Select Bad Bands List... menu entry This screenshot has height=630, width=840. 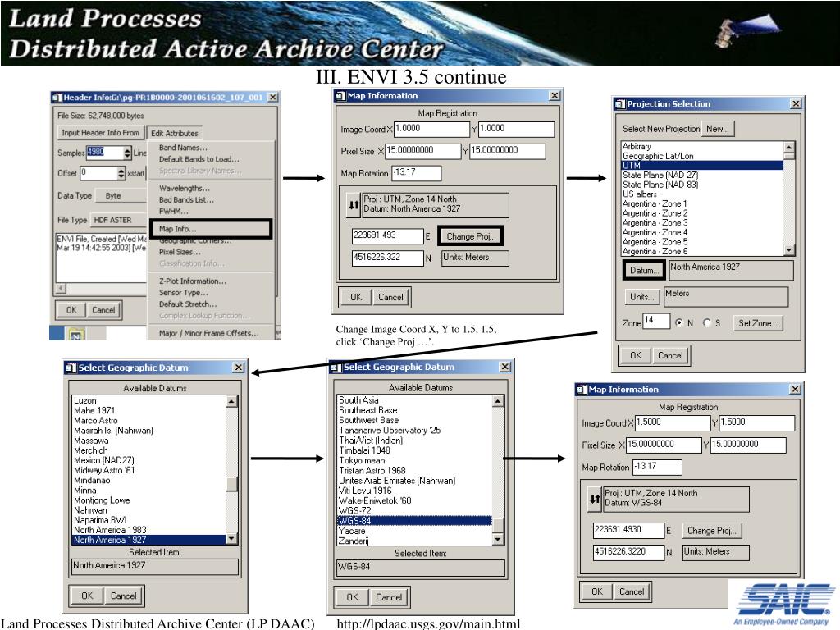[186, 200]
